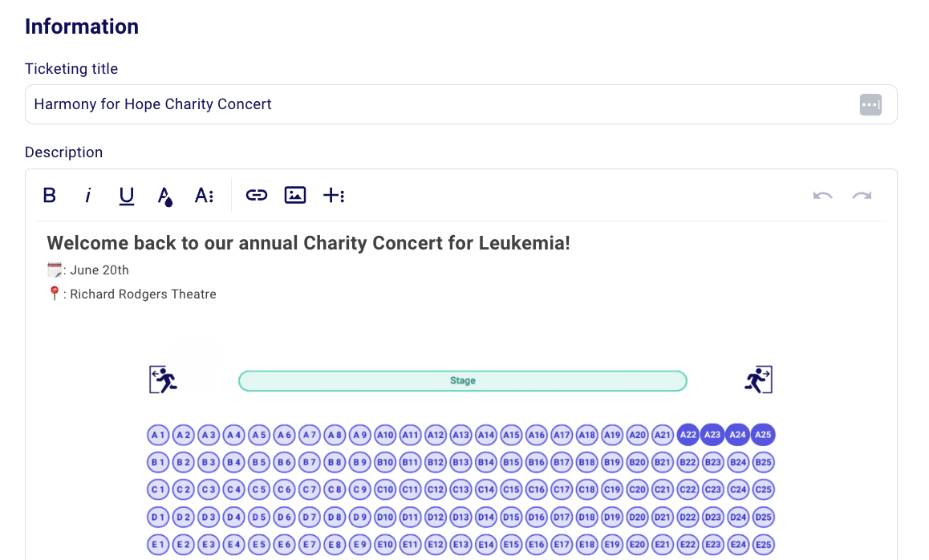The image size is (929, 560).
Task: Deselect seat A25
Action: (x=763, y=435)
